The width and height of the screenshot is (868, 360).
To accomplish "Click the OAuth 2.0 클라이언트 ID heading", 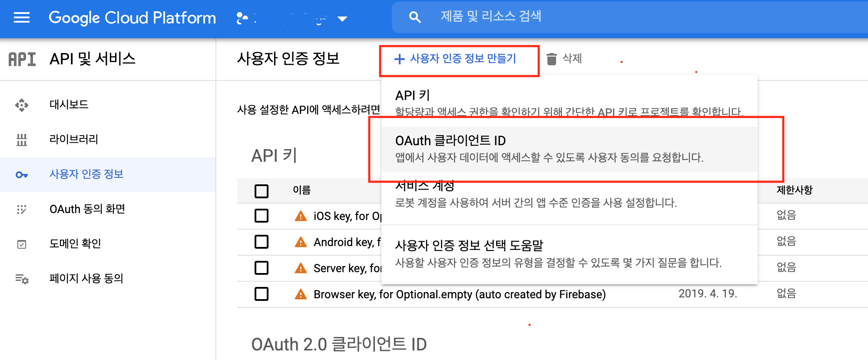I will click(339, 344).
